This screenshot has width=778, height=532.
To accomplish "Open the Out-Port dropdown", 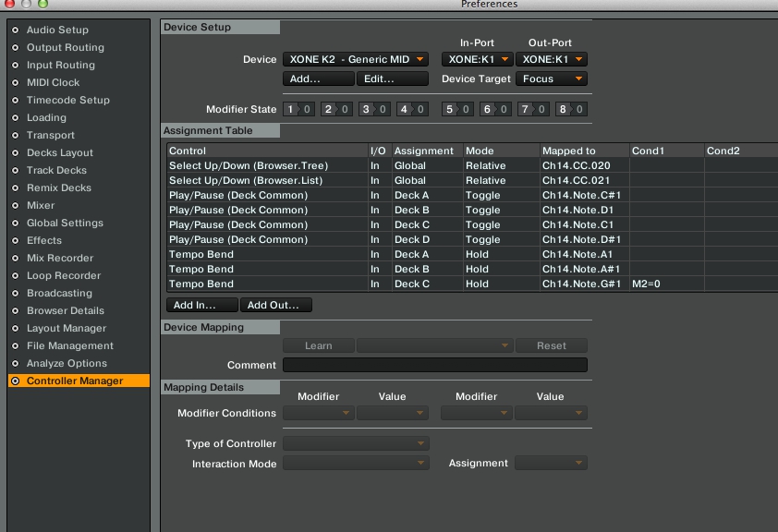I will (552, 60).
